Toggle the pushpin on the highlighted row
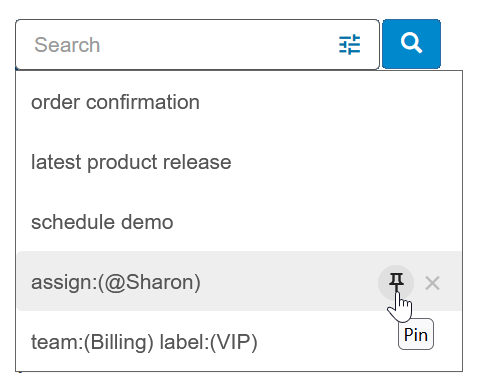Viewport: 478px width, 388px height. point(396,283)
